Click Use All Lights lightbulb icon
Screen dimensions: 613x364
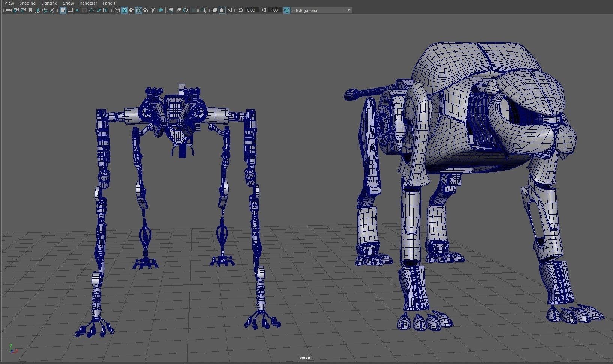tap(153, 10)
